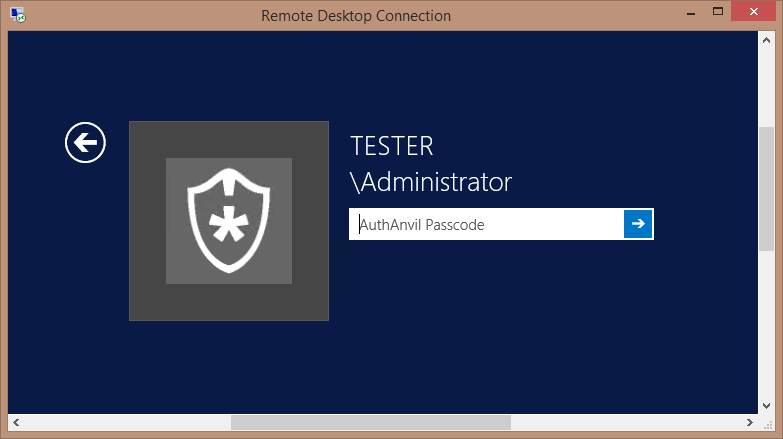Click the vertical scrollbar up arrow
The image size is (783, 439).
[767, 40]
